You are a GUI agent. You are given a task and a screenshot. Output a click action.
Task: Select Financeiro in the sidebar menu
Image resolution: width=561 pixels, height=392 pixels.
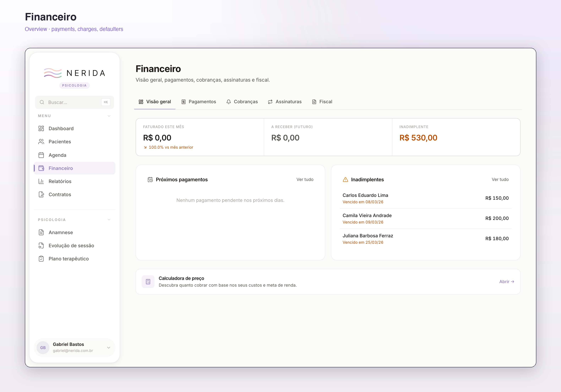(x=75, y=168)
